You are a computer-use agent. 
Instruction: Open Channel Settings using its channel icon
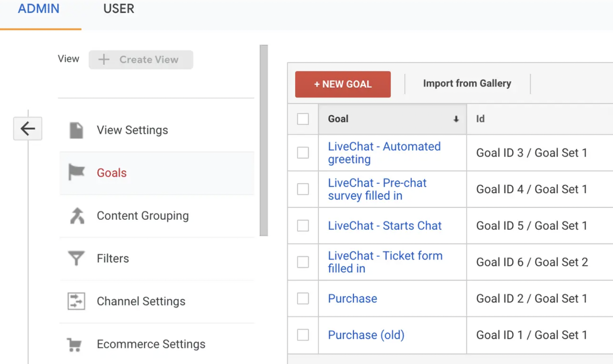point(76,301)
